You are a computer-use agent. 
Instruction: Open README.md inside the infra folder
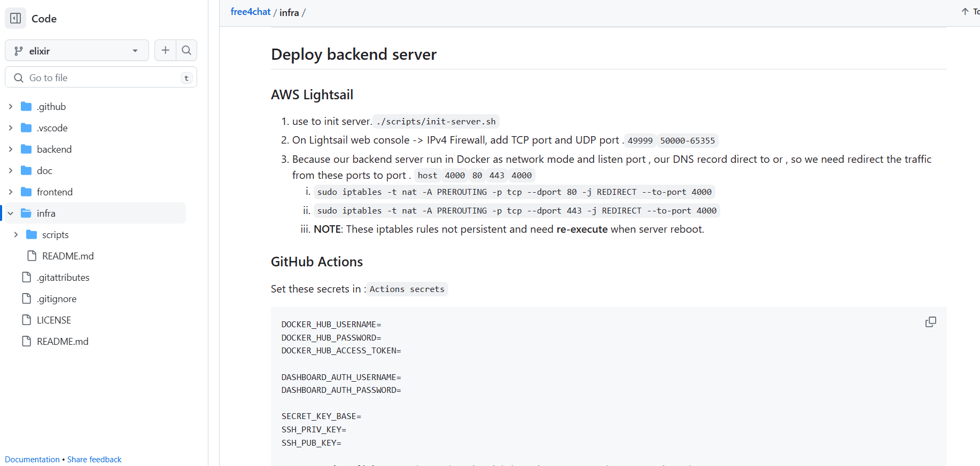tap(68, 256)
